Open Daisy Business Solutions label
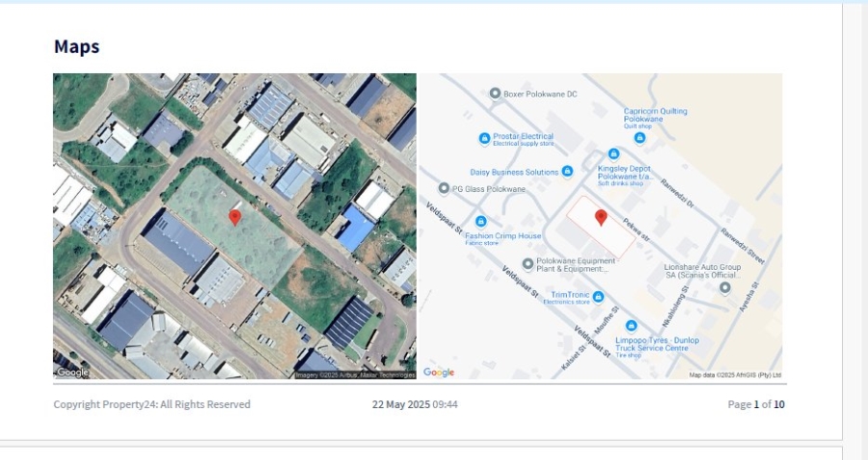The image size is (868, 460). tap(514, 173)
